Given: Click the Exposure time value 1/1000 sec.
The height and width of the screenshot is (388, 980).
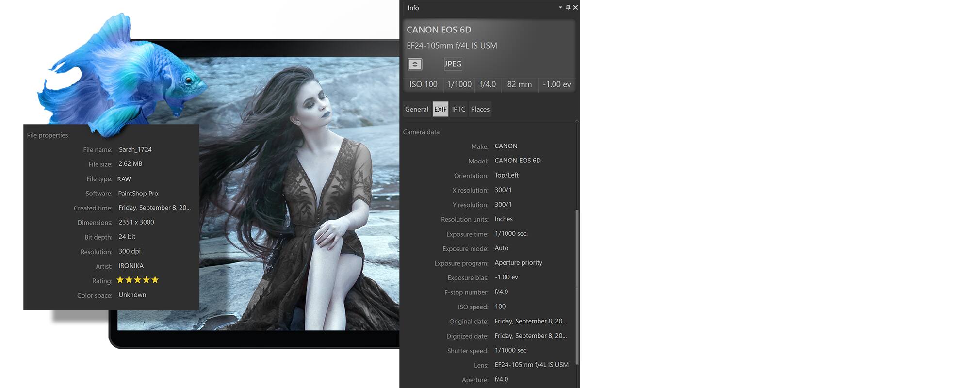Looking at the screenshot, I should [511, 233].
